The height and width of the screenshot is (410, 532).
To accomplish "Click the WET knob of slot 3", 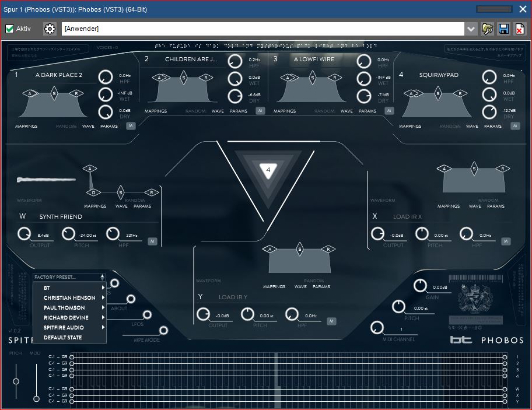I will [364, 79].
